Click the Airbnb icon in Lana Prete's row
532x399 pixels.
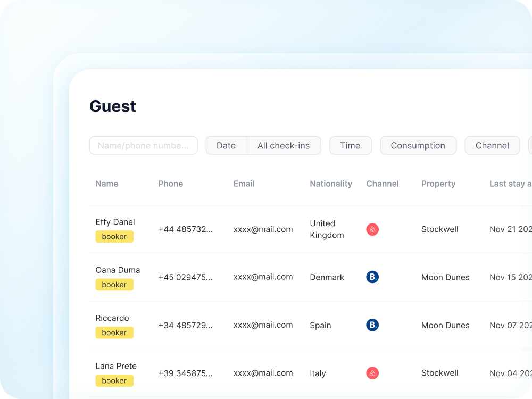pyautogui.click(x=372, y=373)
